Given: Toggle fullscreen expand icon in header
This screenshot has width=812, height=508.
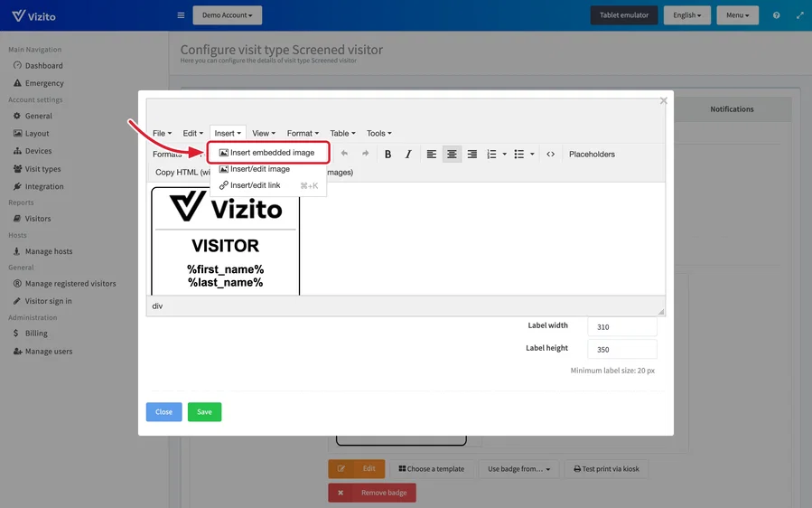Looking at the screenshot, I should pyautogui.click(x=800, y=15).
